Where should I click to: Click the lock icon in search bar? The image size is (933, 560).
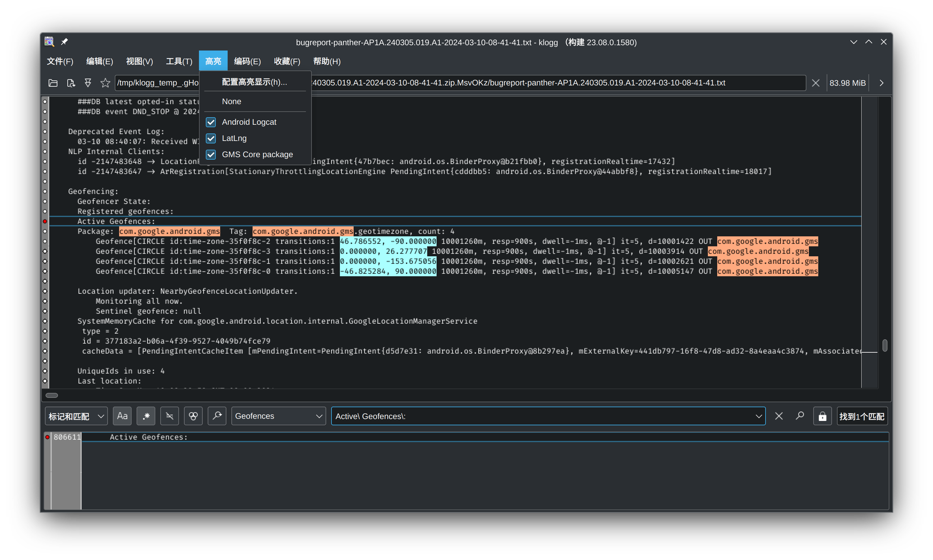pos(822,416)
